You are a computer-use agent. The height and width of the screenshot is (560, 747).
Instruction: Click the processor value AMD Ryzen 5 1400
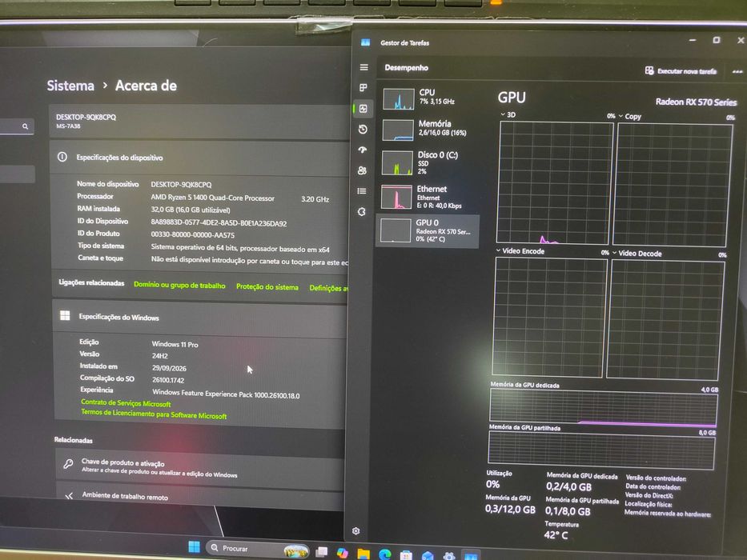pyautogui.click(x=212, y=198)
